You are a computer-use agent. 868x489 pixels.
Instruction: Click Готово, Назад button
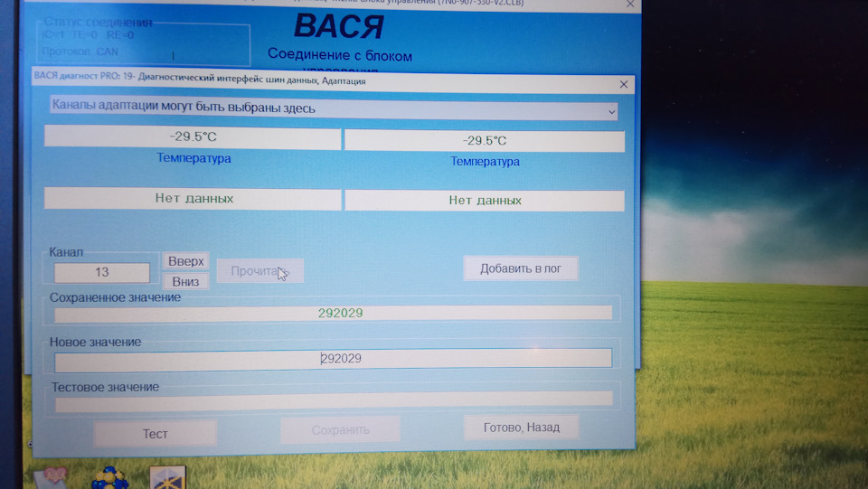point(522,427)
